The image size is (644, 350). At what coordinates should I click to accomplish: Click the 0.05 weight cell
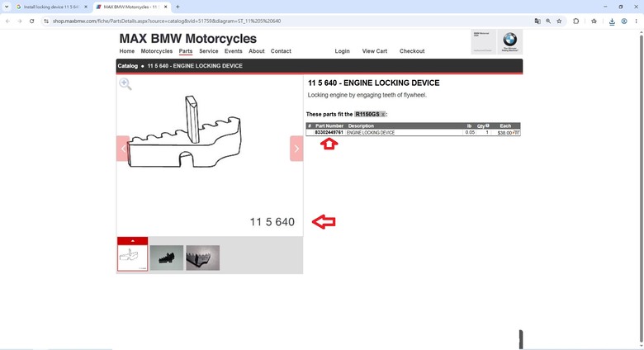(470, 133)
